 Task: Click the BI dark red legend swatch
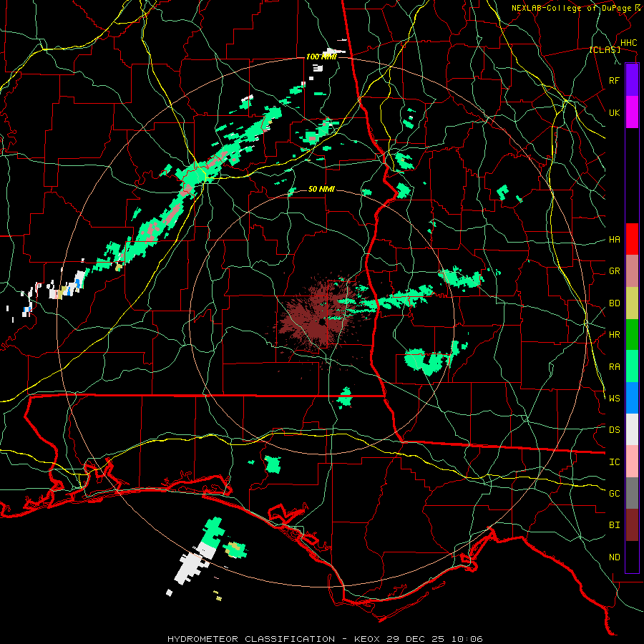coord(632,525)
